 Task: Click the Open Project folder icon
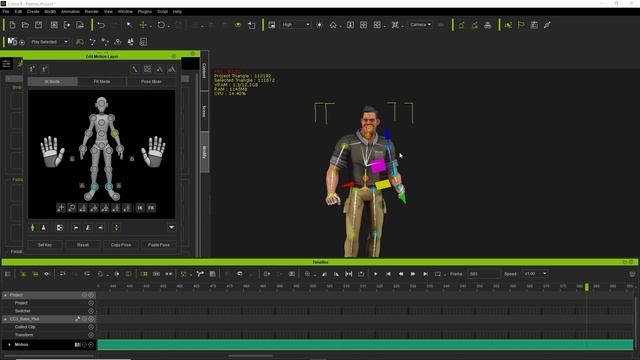(25, 25)
